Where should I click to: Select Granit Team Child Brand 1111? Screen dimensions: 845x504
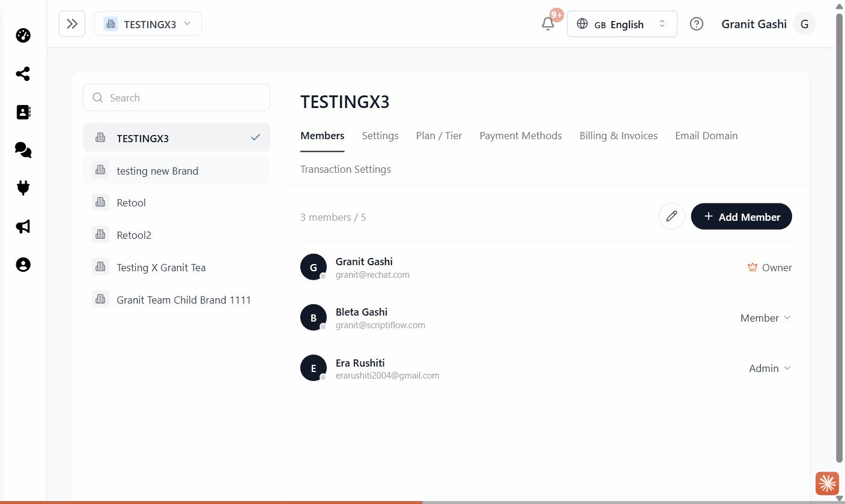tap(177, 300)
